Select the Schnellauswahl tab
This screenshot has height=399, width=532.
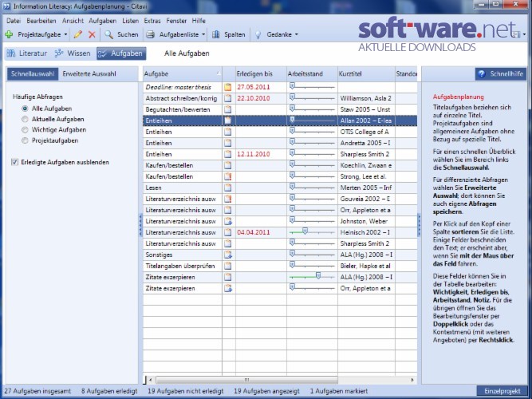pos(33,74)
